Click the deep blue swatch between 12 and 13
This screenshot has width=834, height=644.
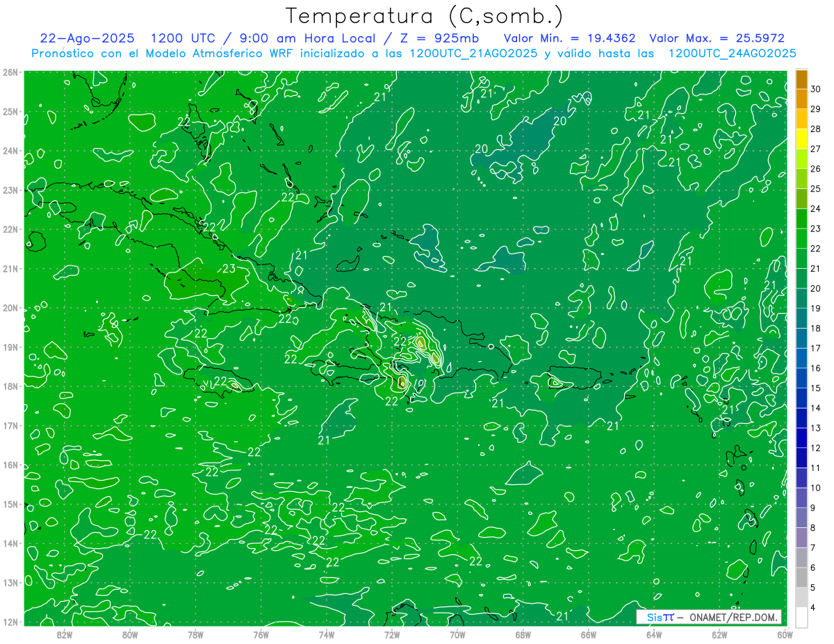[x=801, y=438]
